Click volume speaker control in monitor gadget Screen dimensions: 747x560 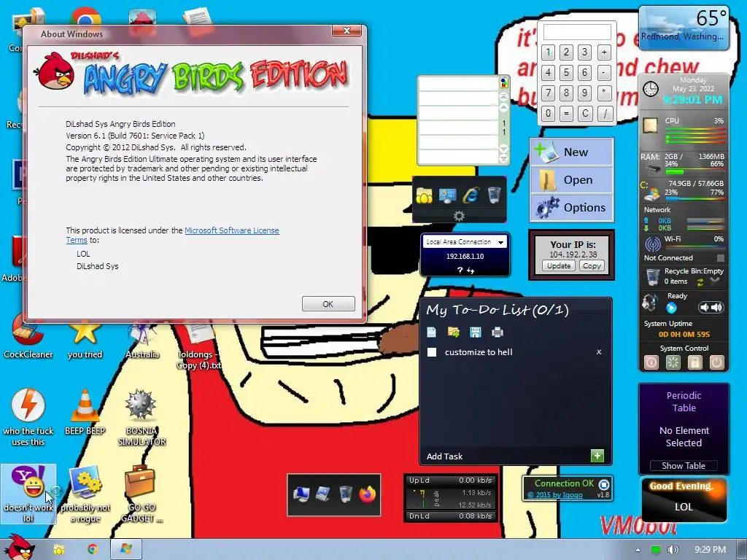[x=711, y=308]
